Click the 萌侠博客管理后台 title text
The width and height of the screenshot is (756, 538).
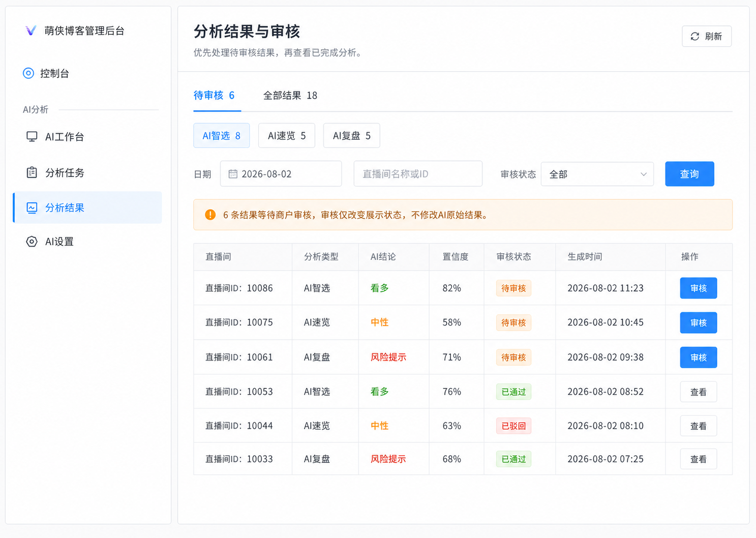pos(84,31)
